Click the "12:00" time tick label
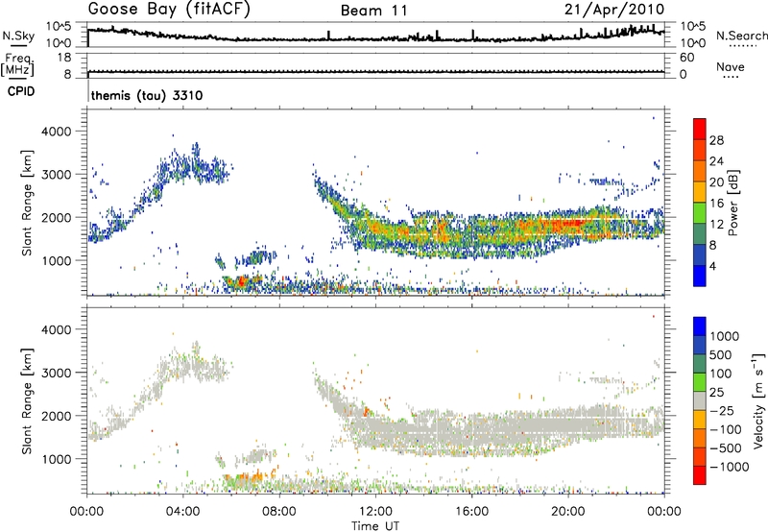The image size is (768, 532). click(375, 512)
